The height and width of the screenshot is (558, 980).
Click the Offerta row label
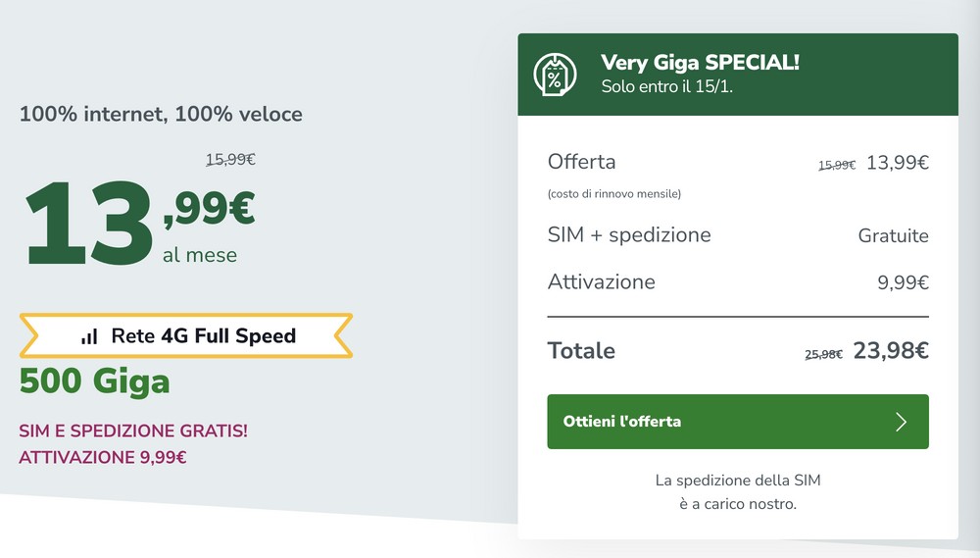tap(581, 162)
